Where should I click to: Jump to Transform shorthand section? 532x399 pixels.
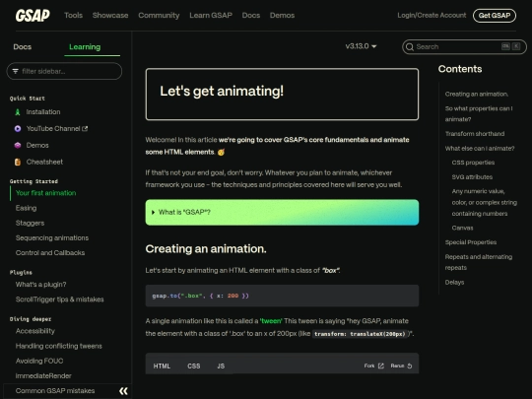[x=475, y=134]
